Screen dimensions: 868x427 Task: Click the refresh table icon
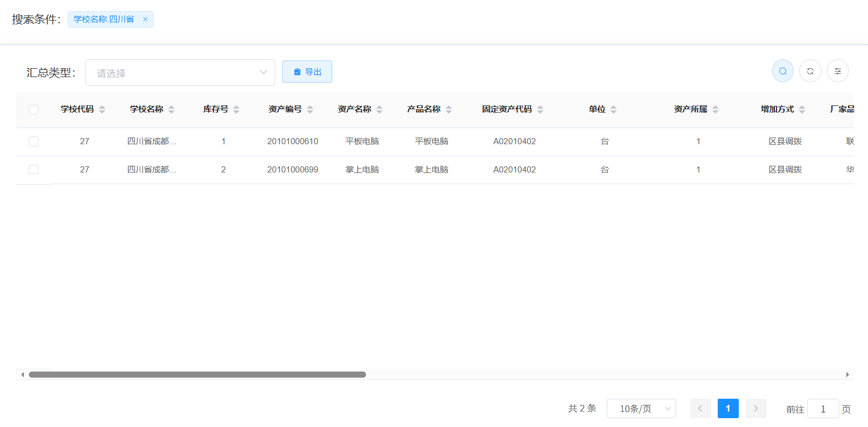[810, 71]
